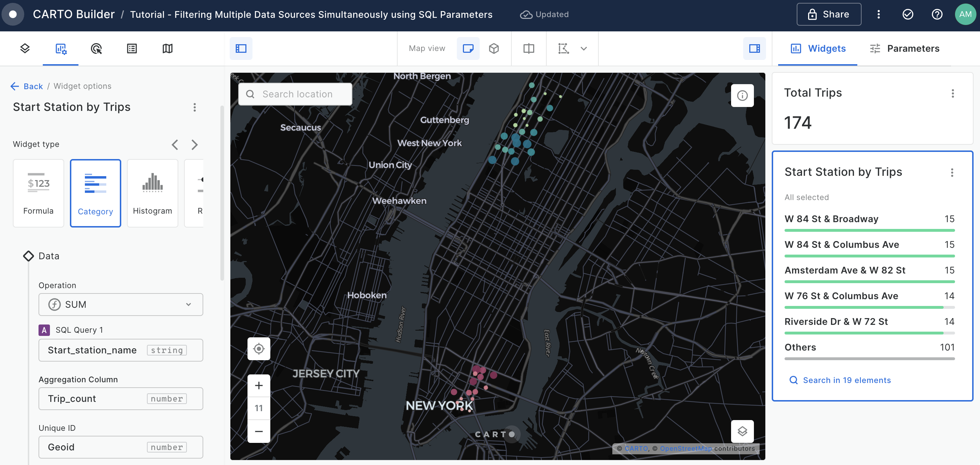Open the help question mark icon

937,14
